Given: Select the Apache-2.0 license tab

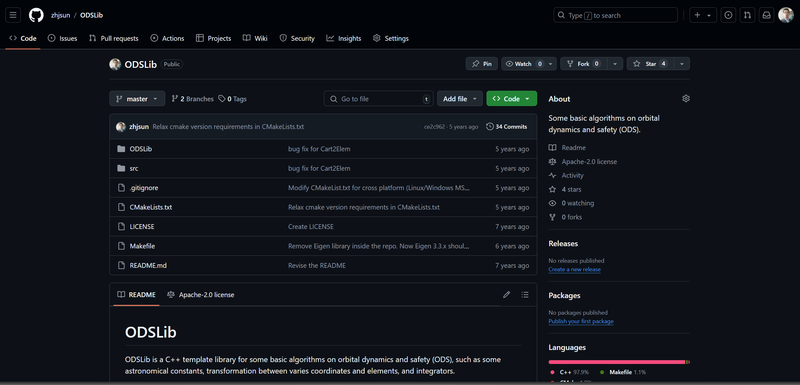Looking at the screenshot, I should pyautogui.click(x=201, y=295).
